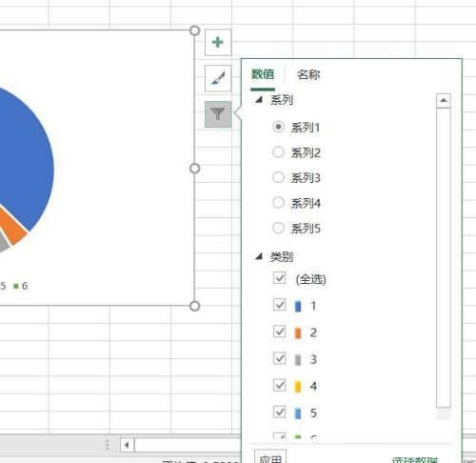
Task: Click the filter panel vertical scrollbar track
Action: tap(444, 258)
